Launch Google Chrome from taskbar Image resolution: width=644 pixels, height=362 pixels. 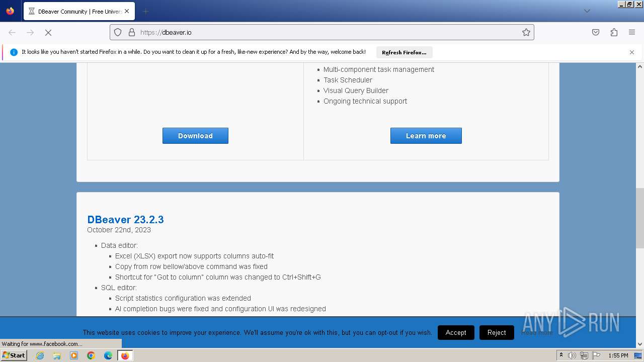(91, 355)
